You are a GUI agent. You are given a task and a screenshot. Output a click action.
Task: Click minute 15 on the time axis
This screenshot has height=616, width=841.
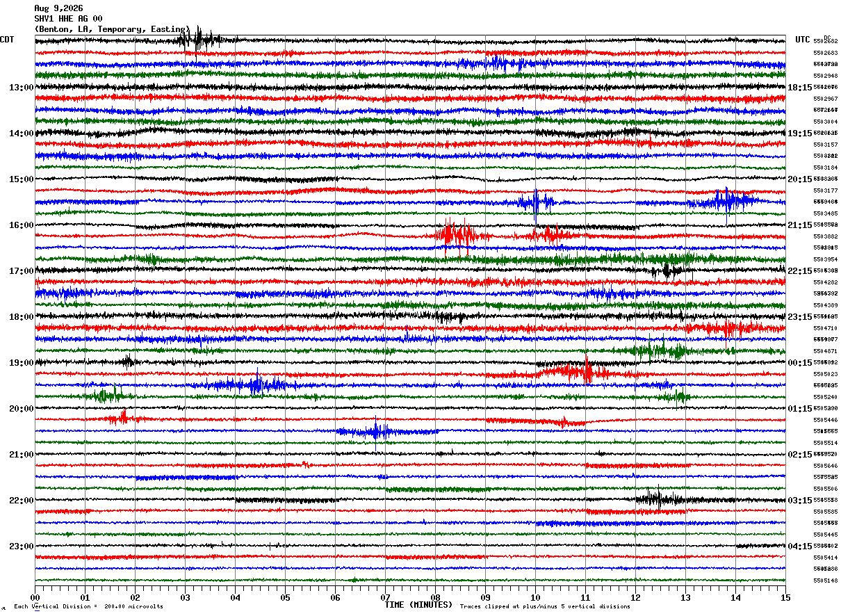(x=785, y=597)
